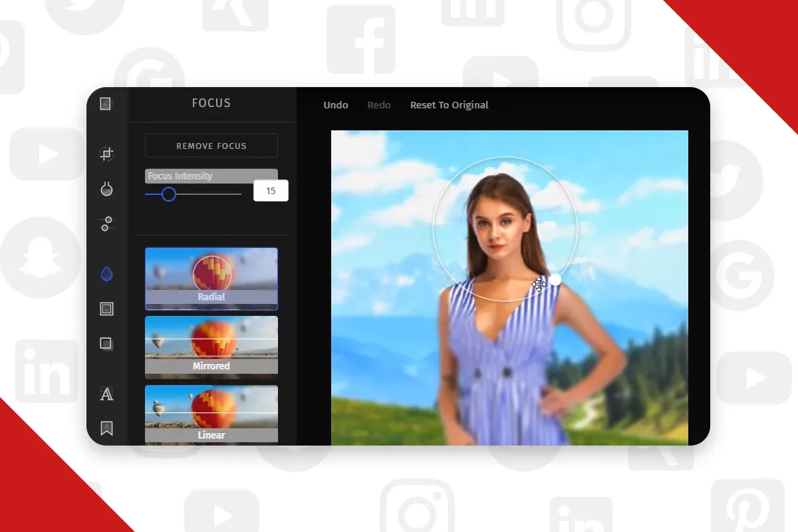The image size is (798, 532).
Task: Select the Focus droplet tool
Action: [106, 274]
